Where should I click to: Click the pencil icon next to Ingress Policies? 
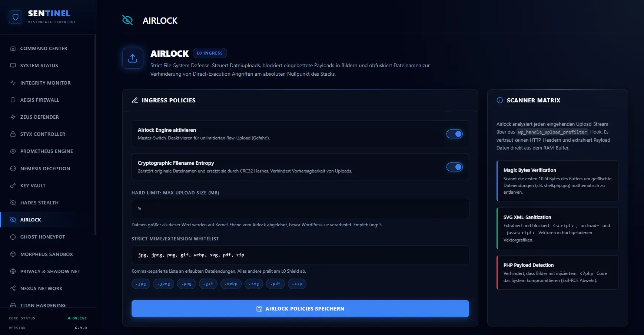point(135,100)
